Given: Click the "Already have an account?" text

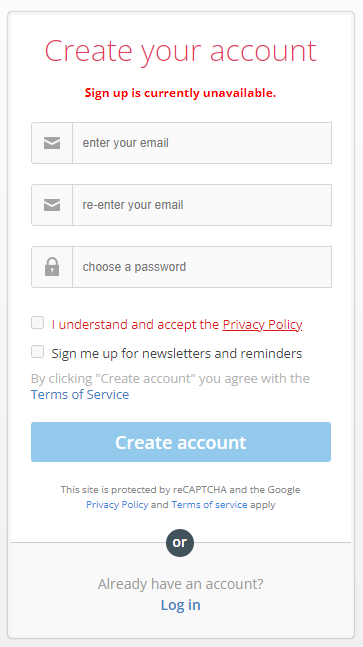Looking at the screenshot, I should click(180, 584).
